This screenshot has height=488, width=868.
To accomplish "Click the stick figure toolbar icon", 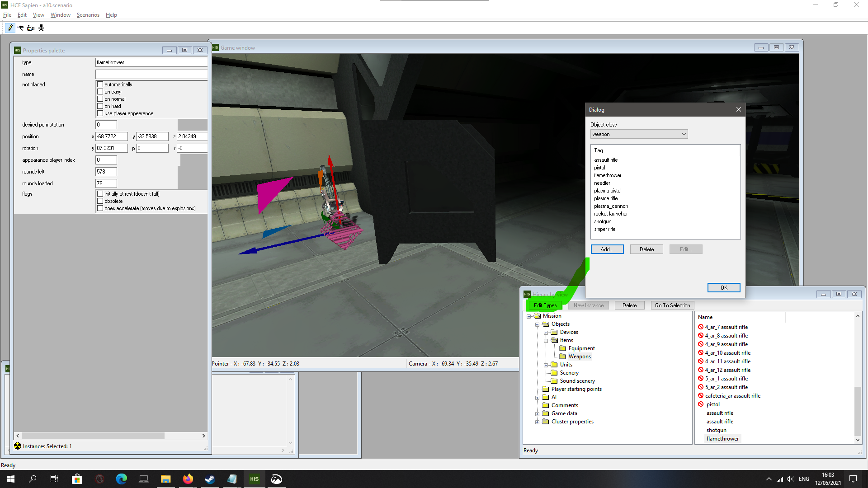I will (x=41, y=28).
